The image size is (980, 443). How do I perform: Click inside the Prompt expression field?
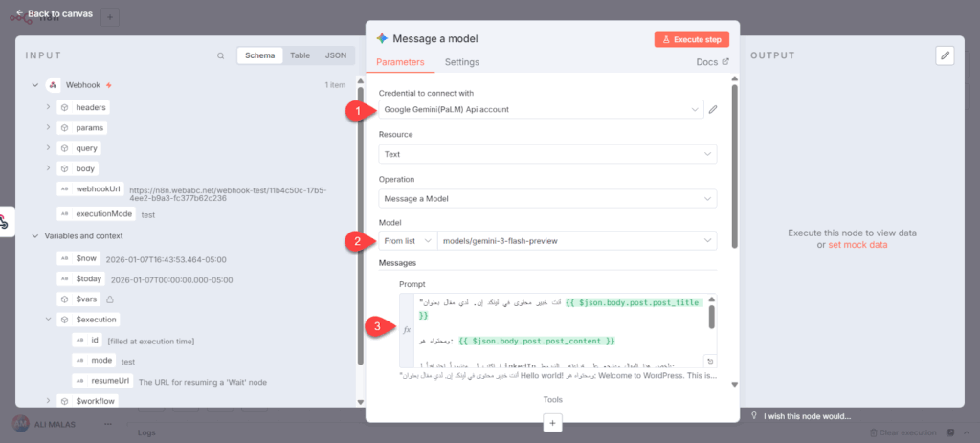pos(563,330)
